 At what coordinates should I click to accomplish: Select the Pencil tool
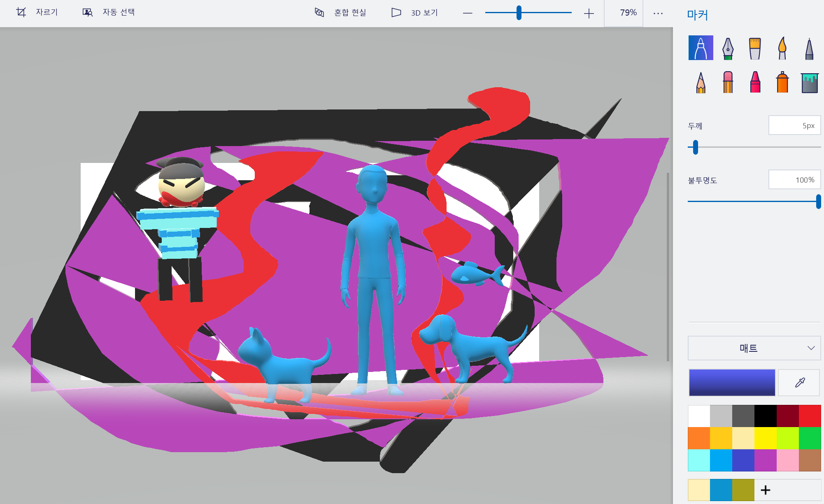click(701, 82)
